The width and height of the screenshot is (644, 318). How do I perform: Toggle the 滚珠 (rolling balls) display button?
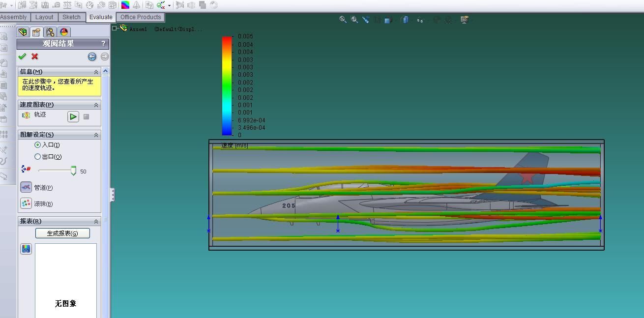click(x=26, y=203)
